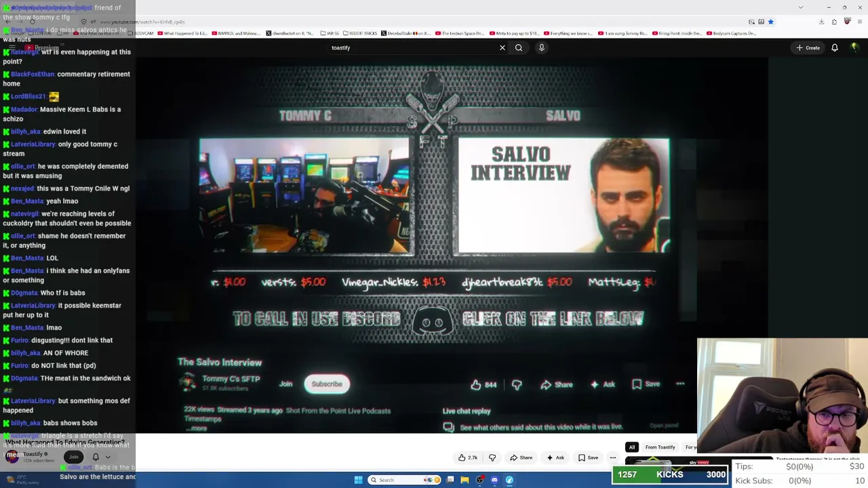Viewport: 868px width, 488px height.
Task: Open the 'I am suing Tommy Ro...' bookmark
Action: pos(622,33)
